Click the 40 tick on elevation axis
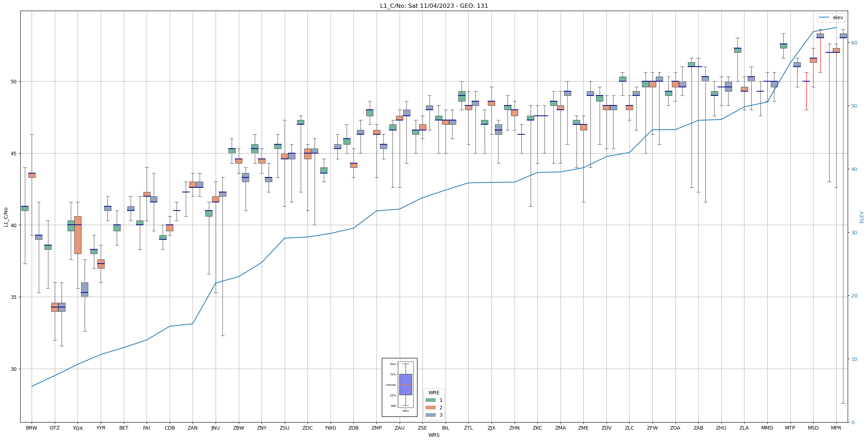This screenshot has width=868, height=441. coord(854,169)
